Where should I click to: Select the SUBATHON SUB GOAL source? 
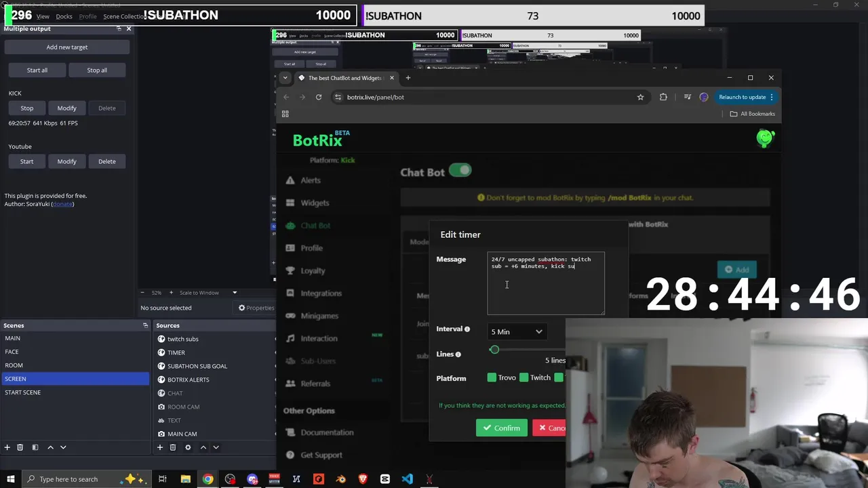(197, 366)
